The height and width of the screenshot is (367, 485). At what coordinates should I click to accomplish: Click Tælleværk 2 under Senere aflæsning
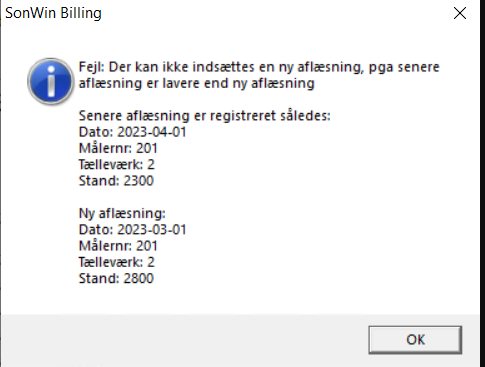point(117,165)
